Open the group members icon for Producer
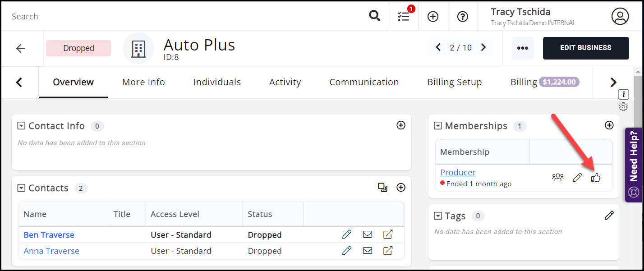 (x=558, y=178)
